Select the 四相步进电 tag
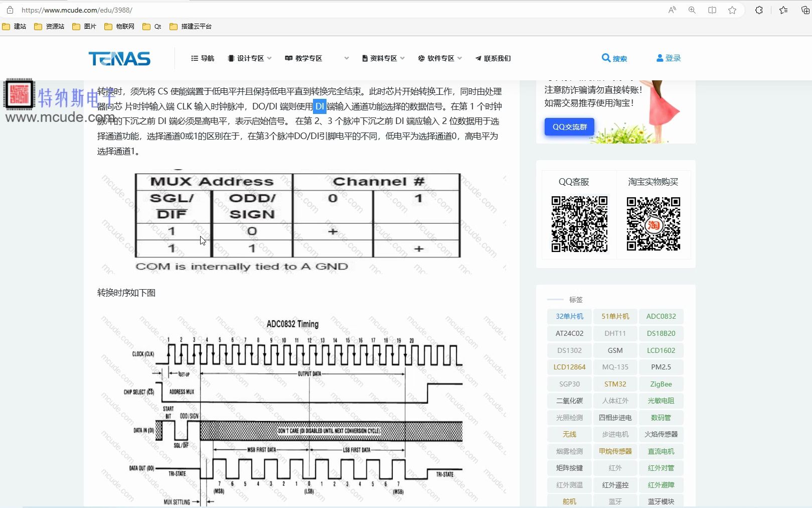The height and width of the screenshot is (508, 812). pos(615,418)
